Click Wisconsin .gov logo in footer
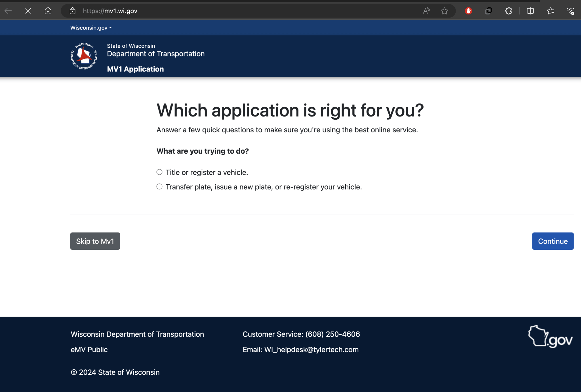Viewport: 581px width, 392px height. pos(550,337)
